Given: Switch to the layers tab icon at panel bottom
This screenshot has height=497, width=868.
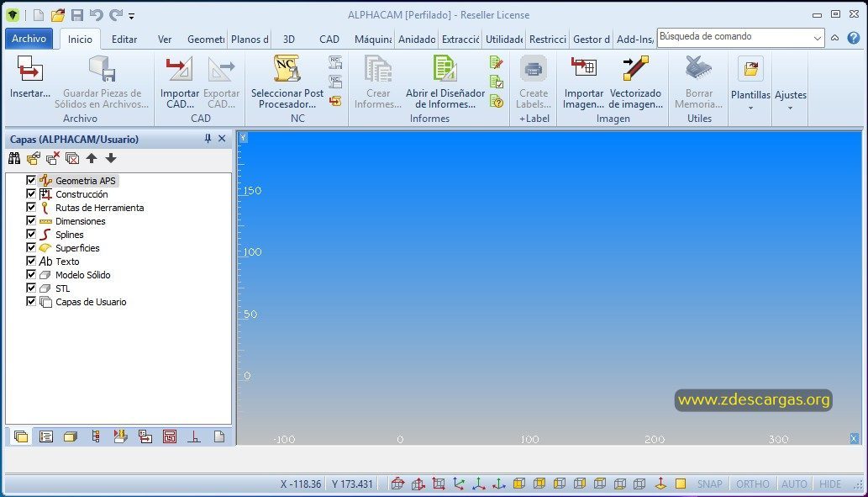Looking at the screenshot, I should coord(21,436).
